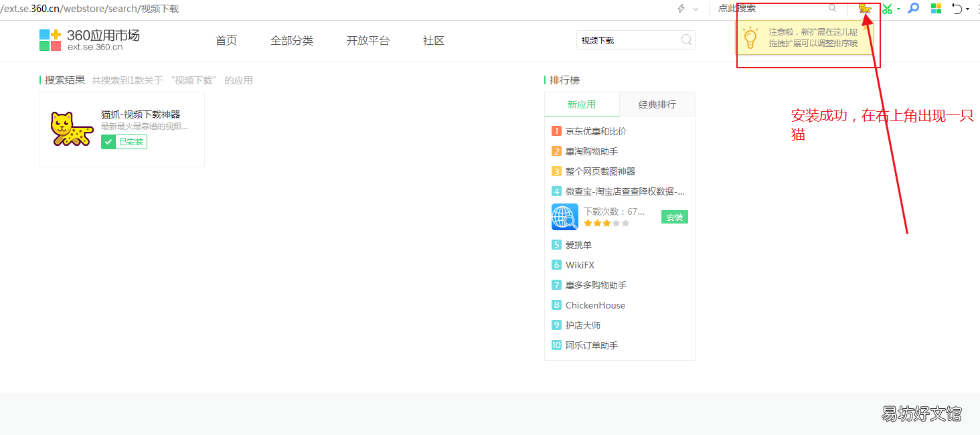Click the "下载次数：67..." text
The height and width of the screenshot is (435, 980).
click(615, 211)
